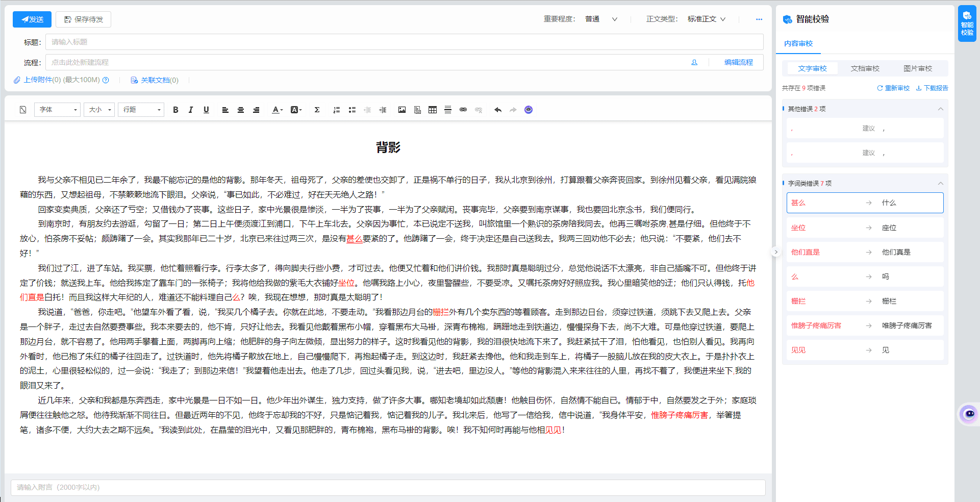
Task: Select the 他们直是 correction item
Action: (865, 252)
